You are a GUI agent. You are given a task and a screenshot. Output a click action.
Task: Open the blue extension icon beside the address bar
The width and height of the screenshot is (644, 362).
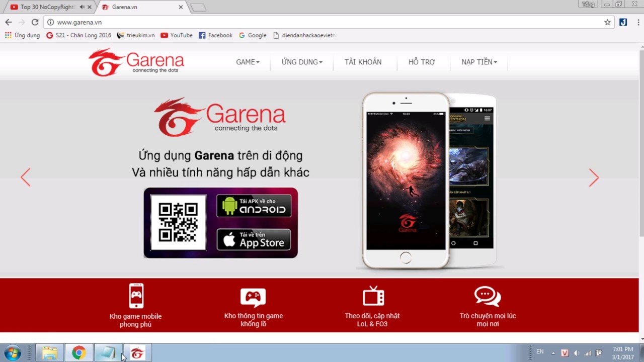click(x=623, y=22)
